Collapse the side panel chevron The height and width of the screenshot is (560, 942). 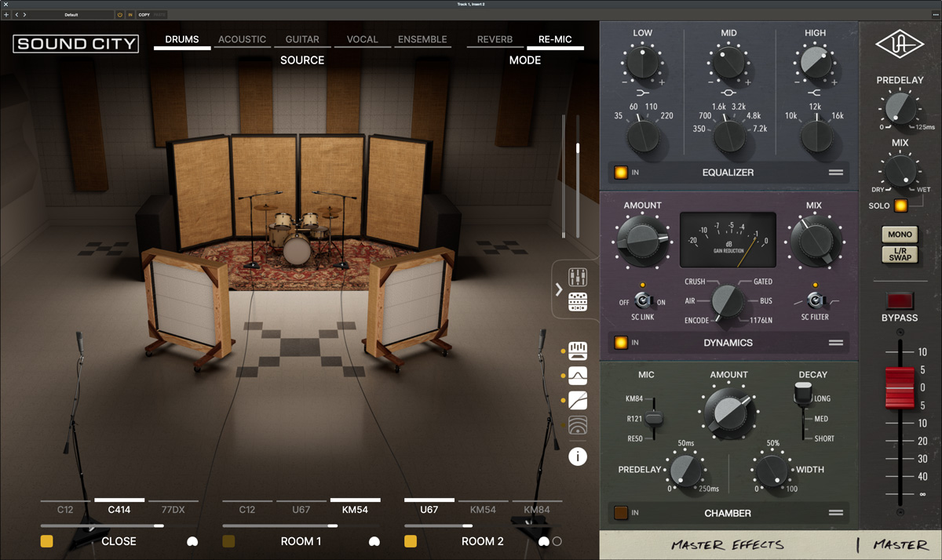[x=559, y=289]
